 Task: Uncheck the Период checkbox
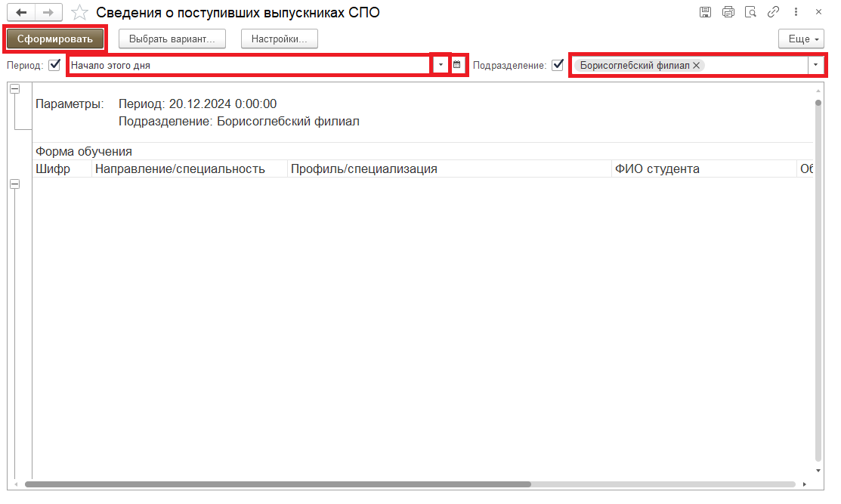pyautogui.click(x=54, y=65)
